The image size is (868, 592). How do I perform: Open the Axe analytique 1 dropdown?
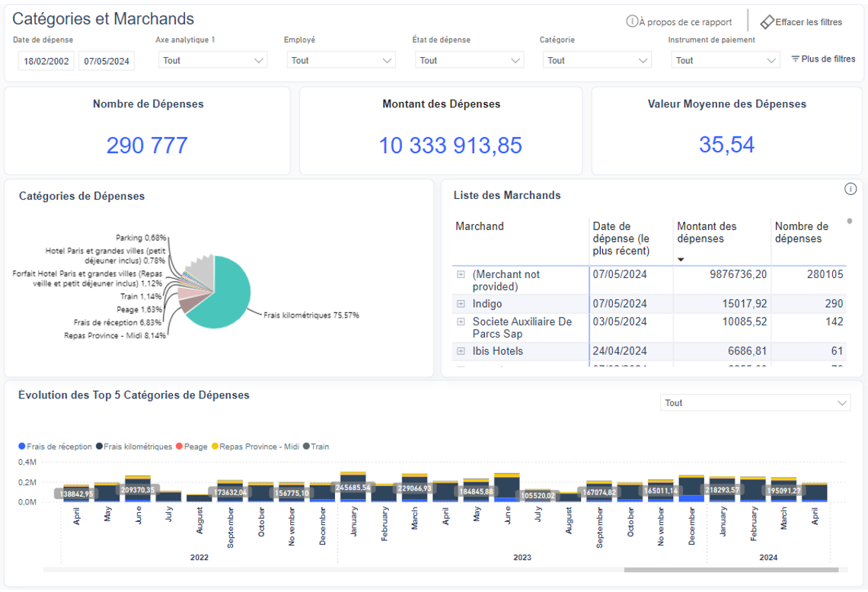point(212,60)
